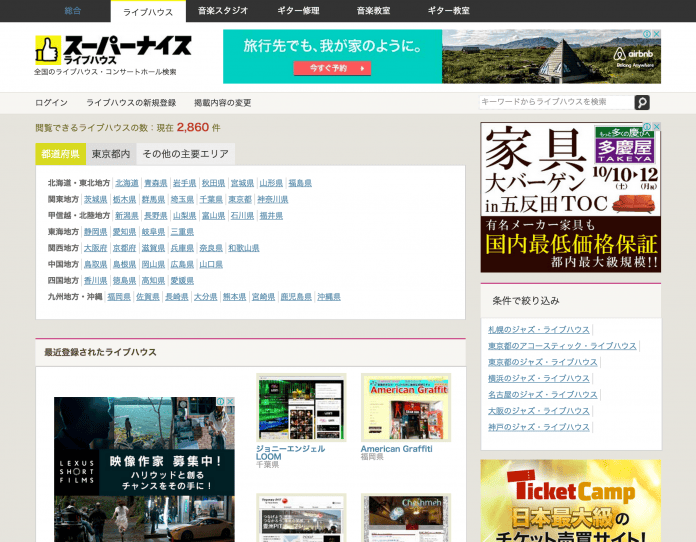
Task: Click the American Graffiti title link
Action: pos(396,449)
